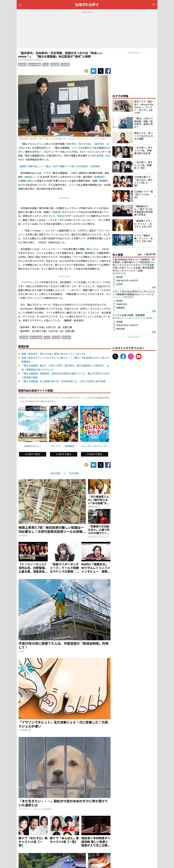
Task: Follow シネマトゥデイ on YouTube
Action: 138,356
